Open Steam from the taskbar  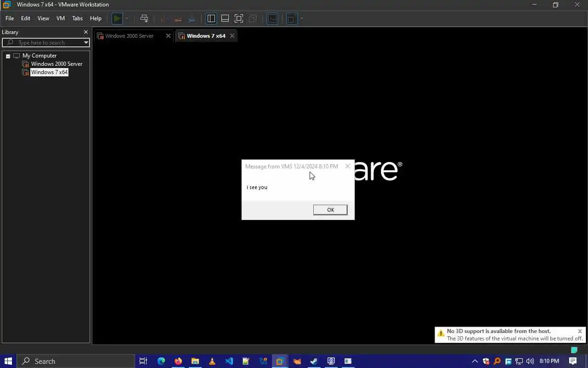pos(314,361)
